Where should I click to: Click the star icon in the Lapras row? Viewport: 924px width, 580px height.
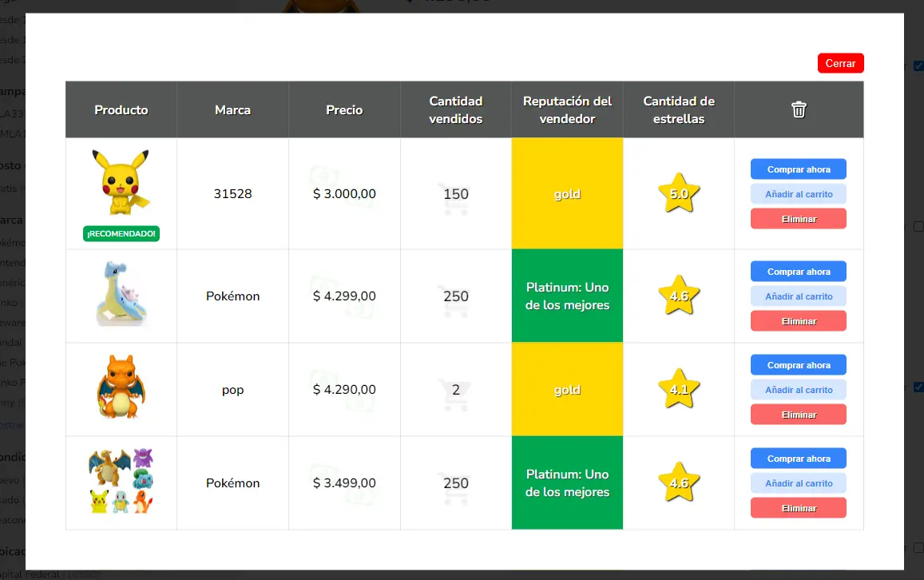679,296
